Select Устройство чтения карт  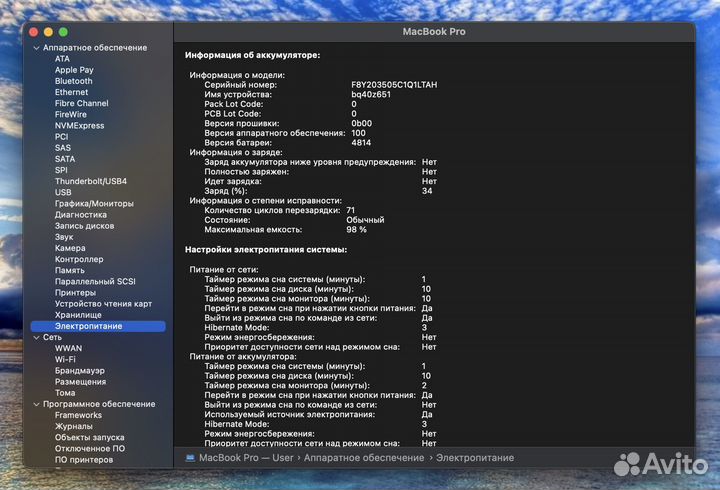tap(103, 304)
